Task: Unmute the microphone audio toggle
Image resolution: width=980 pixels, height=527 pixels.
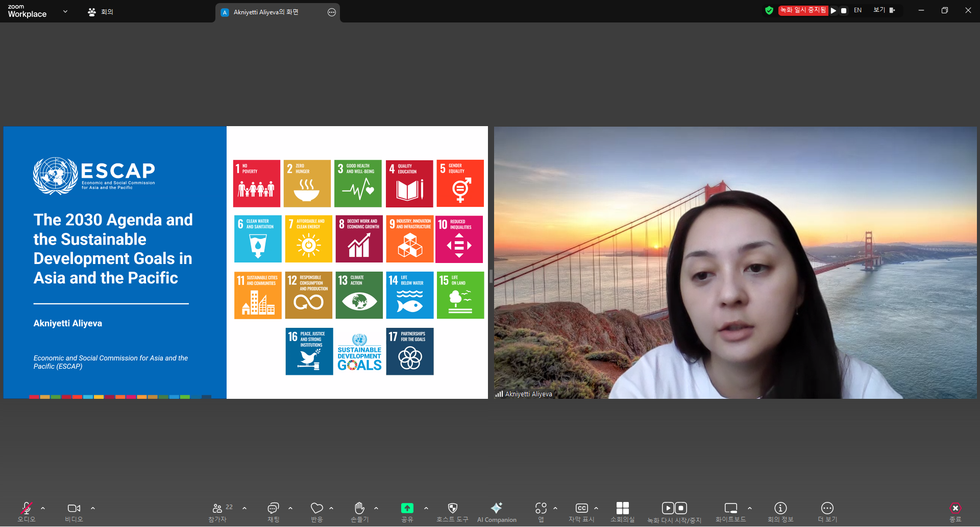Action: coord(26,508)
